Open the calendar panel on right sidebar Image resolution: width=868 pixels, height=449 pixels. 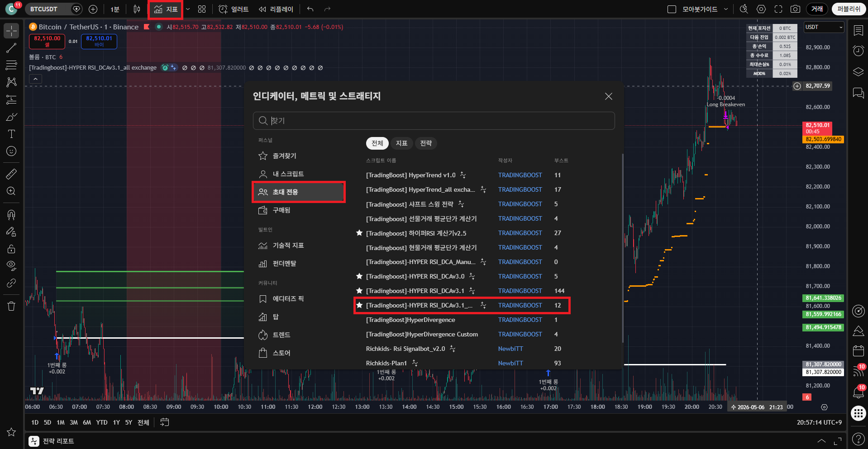(x=858, y=350)
